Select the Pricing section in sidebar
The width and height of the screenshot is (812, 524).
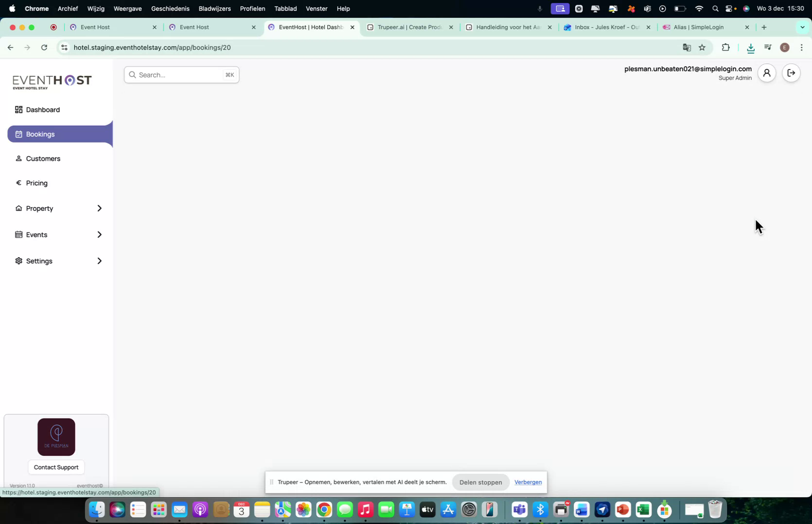tap(36, 183)
